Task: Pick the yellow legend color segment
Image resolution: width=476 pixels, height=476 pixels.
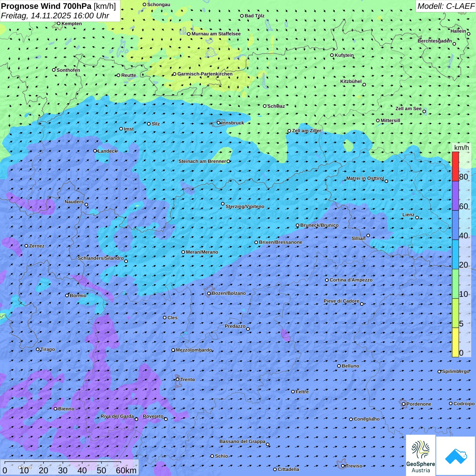Action: (455, 342)
